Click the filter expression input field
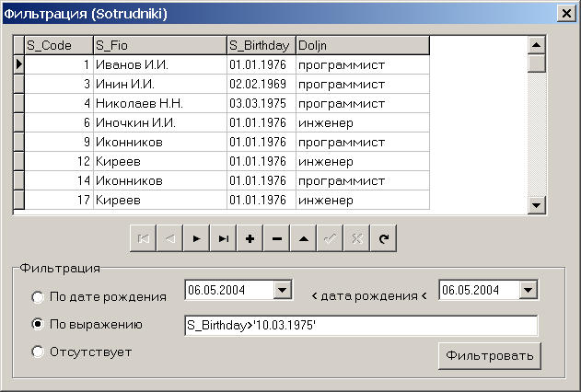581x392 pixels. coord(361,326)
